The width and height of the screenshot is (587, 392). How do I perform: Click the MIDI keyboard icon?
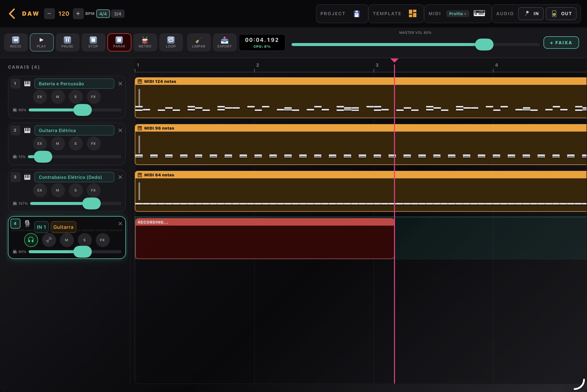point(479,13)
